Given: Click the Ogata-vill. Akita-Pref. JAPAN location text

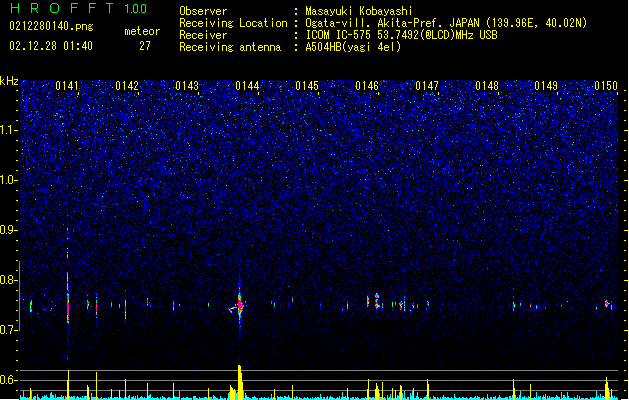Looking at the screenshot, I should [446, 23].
